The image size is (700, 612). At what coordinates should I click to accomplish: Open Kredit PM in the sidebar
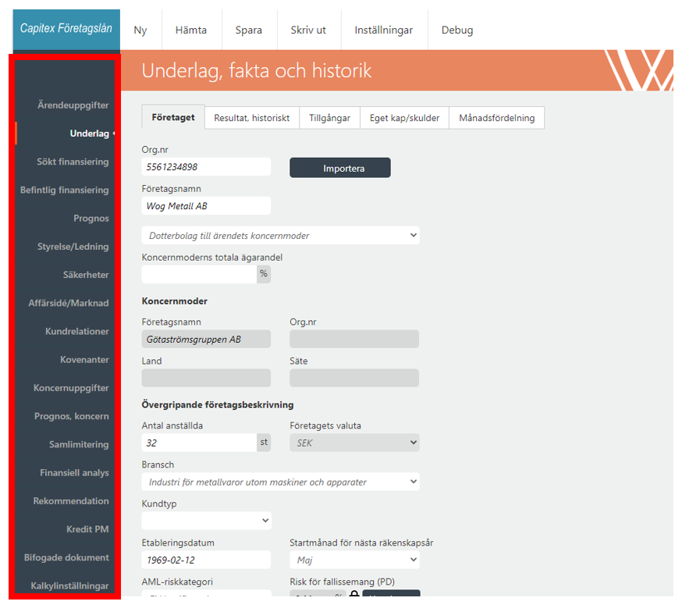pyautogui.click(x=87, y=529)
